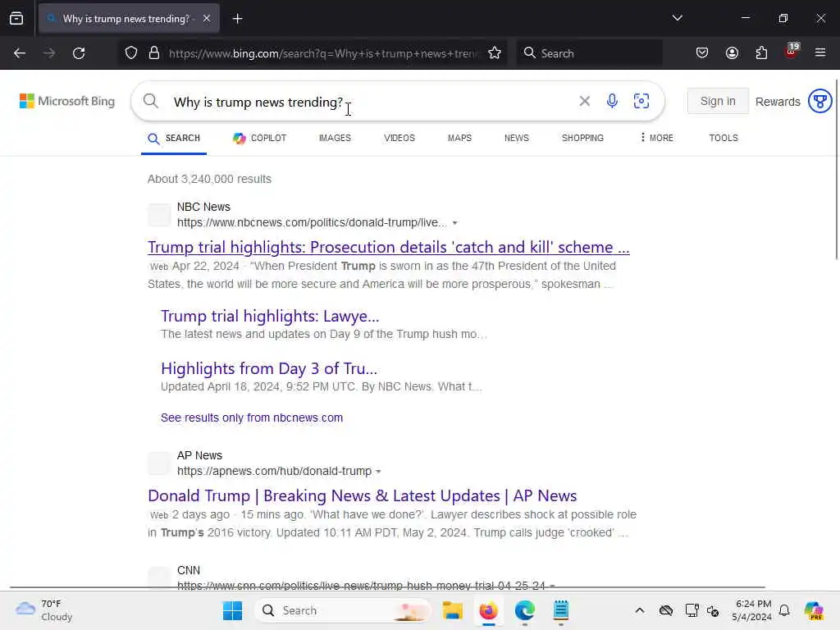Viewport: 840px width, 630px height.
Task: Click the Bing search magnifier icon
Action: (x=151, y=101)
